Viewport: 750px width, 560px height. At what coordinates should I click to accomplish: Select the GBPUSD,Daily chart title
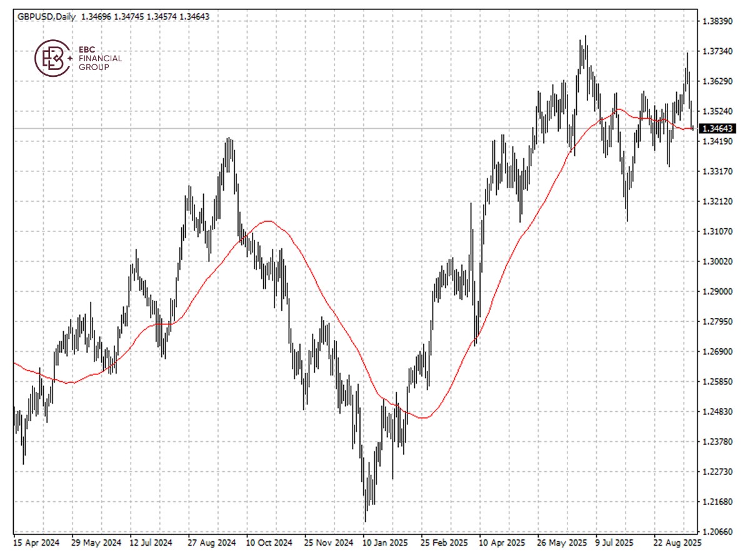tap(46, 16)
